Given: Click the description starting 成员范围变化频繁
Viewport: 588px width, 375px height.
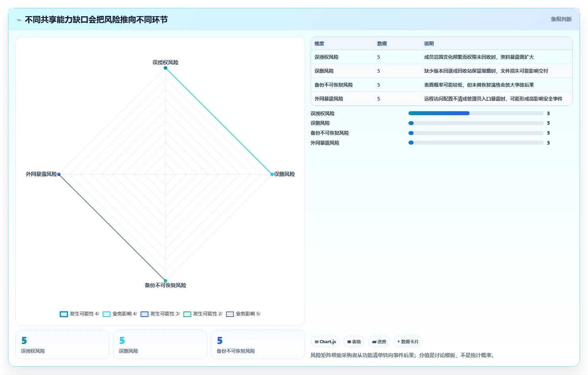Looking at the screenshot, I should (479, 57).
